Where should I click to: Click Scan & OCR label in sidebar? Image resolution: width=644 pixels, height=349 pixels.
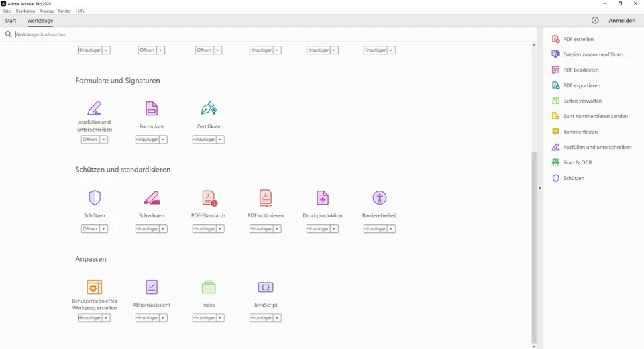[578, 162]
